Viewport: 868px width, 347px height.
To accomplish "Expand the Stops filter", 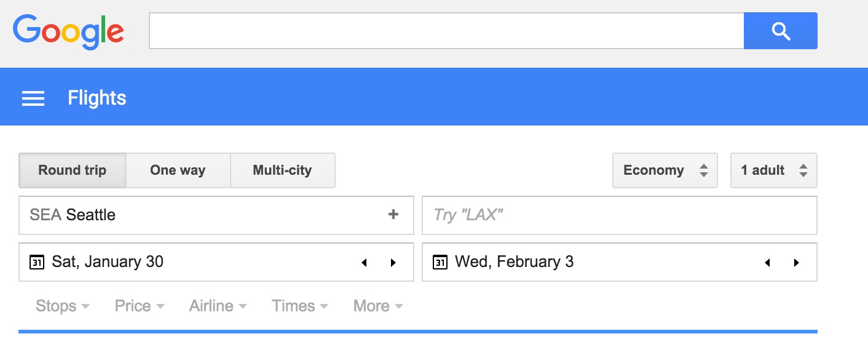I will [x=63, y=306].
